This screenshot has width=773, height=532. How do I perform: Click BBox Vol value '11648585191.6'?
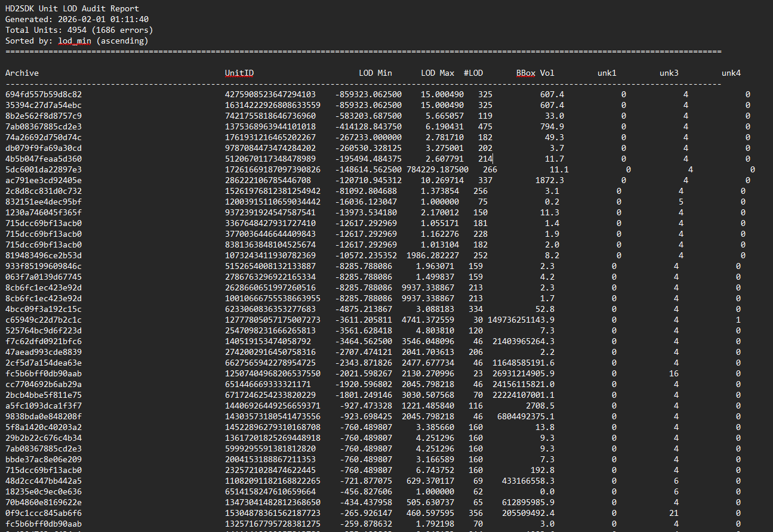(x=523, y=363)
